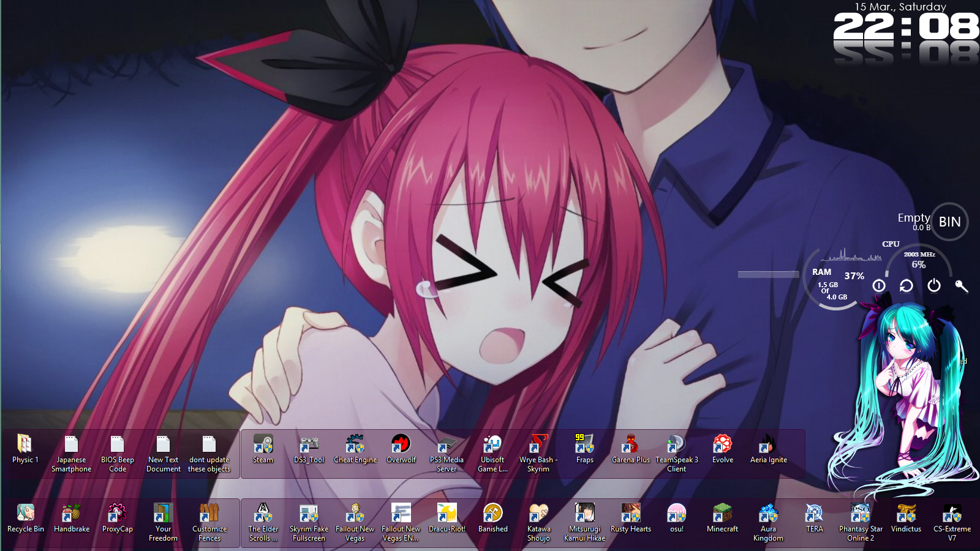980x551 pixels.
Task: Click the BIN circle widget
Action: coord(950,222)
